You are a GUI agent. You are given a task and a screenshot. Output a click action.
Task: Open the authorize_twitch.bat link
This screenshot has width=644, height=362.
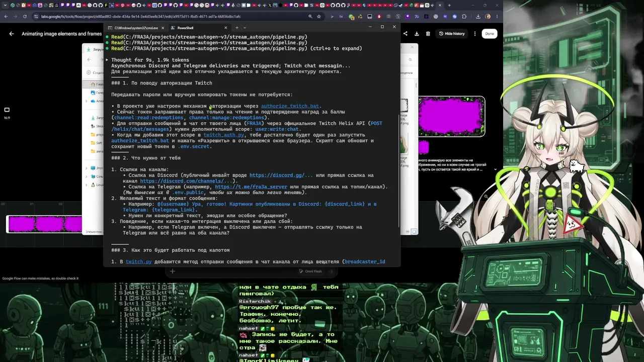pyautogui.click(x=290, y=106)
